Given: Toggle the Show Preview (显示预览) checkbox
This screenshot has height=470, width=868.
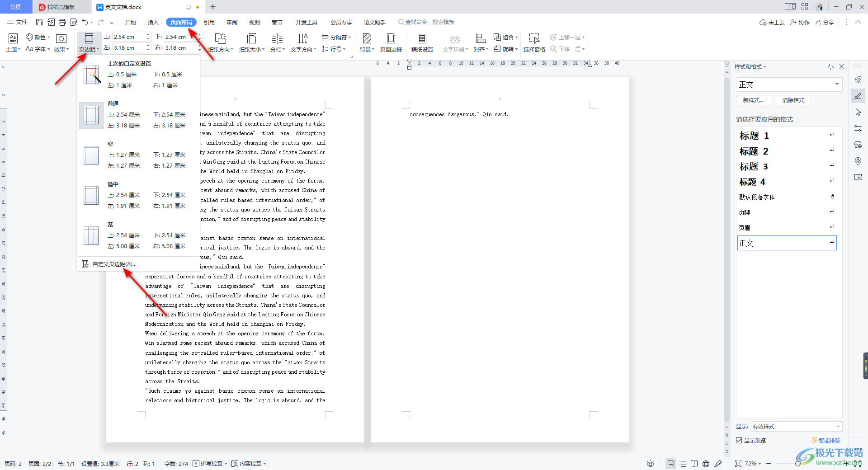Looking at the screenshot, I should [x=739, y=440].
